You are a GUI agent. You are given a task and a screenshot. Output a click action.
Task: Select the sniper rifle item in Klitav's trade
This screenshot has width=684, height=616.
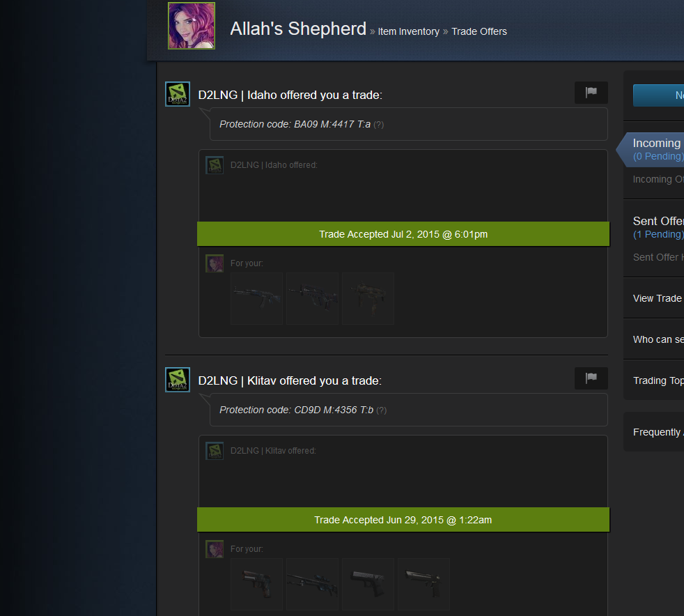click(x=312, y=584)
